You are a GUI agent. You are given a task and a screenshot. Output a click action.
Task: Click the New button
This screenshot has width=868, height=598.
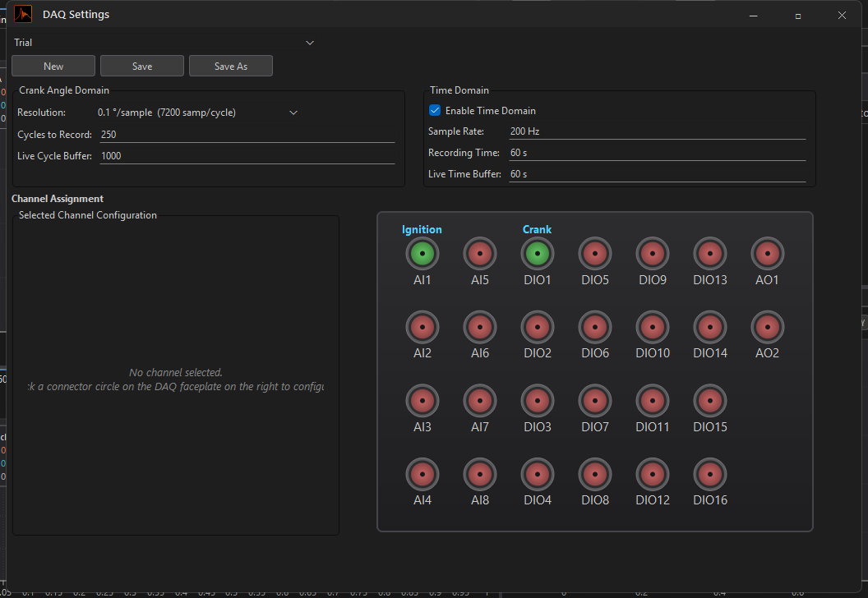coord(53,66)
